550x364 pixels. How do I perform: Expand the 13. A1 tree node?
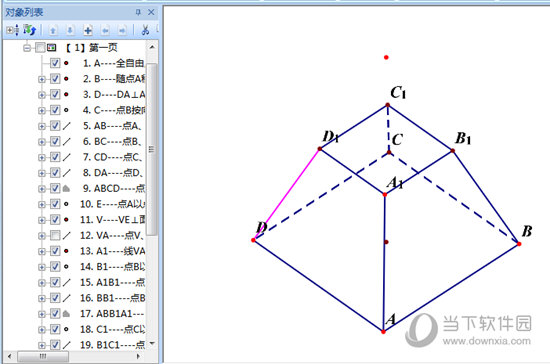(42, 251)
